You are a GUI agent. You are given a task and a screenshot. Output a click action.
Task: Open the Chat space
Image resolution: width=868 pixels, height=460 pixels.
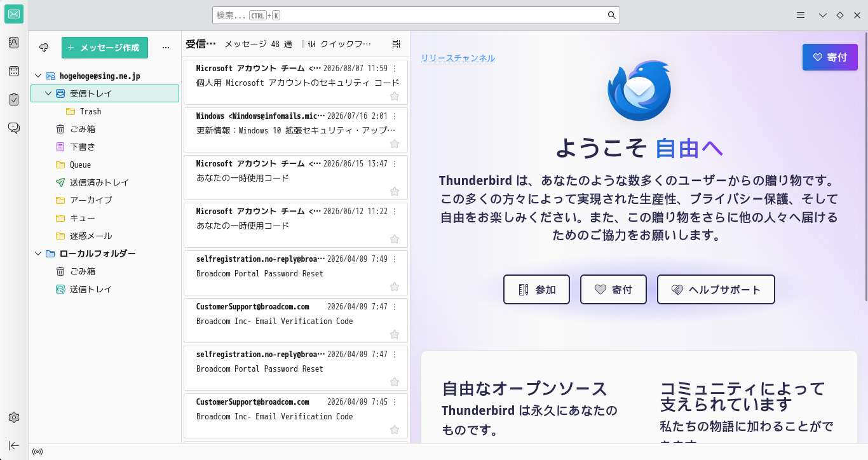14,128
